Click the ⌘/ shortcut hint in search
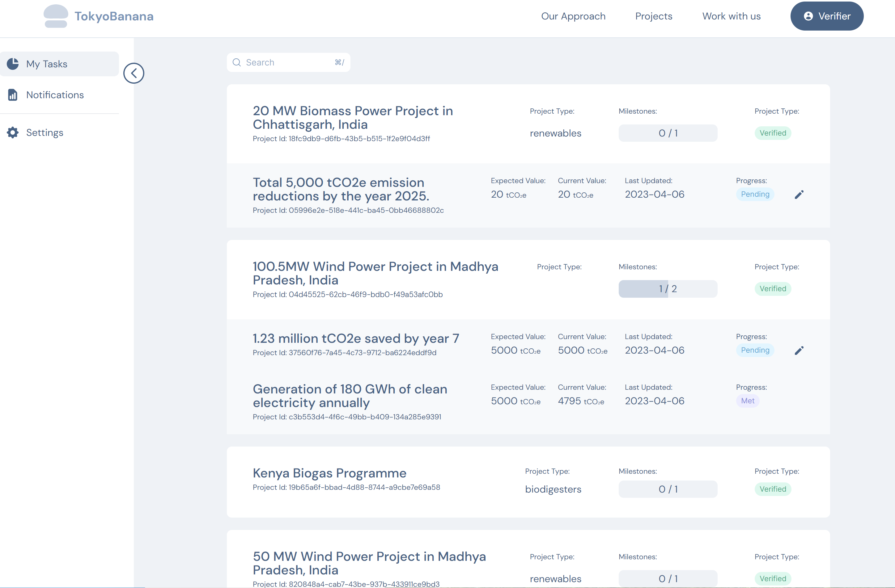 click(340, 62)
